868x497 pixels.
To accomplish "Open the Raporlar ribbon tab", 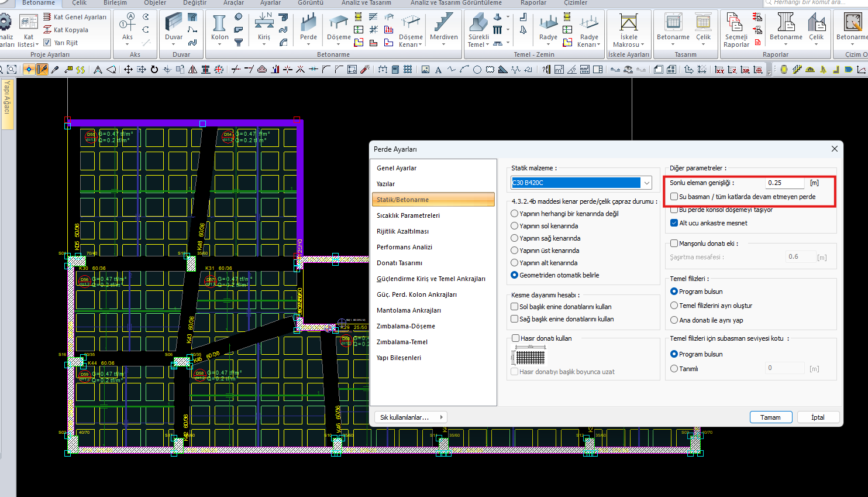I will click(533, 3).
